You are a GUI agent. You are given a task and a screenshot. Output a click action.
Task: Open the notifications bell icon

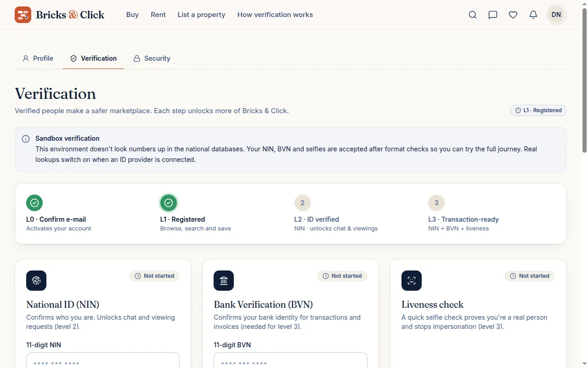click(533, 15)
